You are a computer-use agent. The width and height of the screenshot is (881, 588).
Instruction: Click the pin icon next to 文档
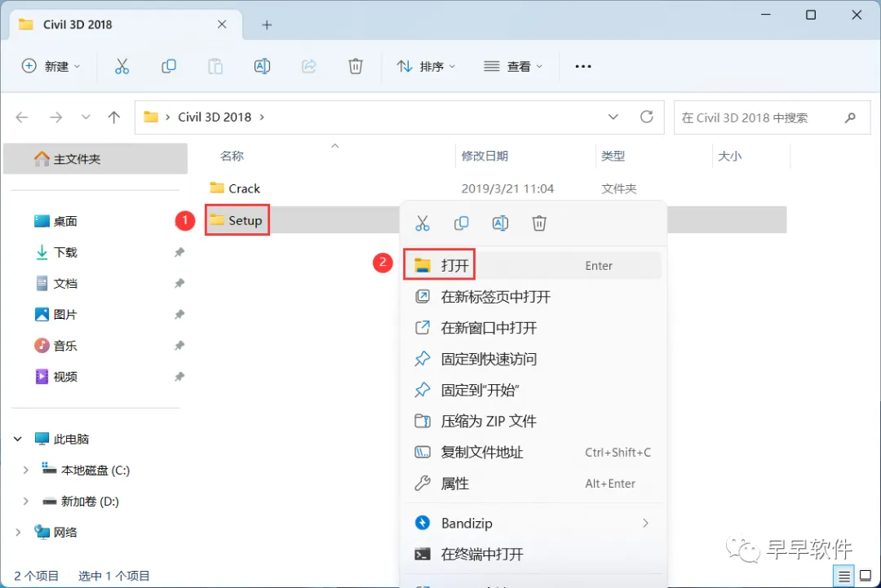pyautogui.click(x=179, y=284)
